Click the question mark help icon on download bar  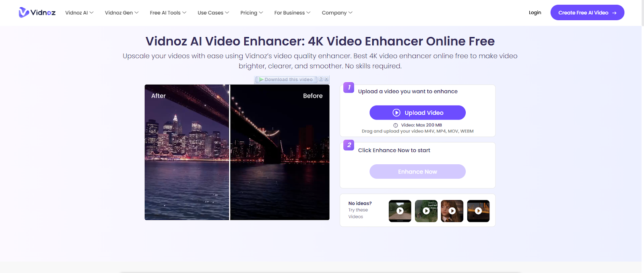(321, 79)
